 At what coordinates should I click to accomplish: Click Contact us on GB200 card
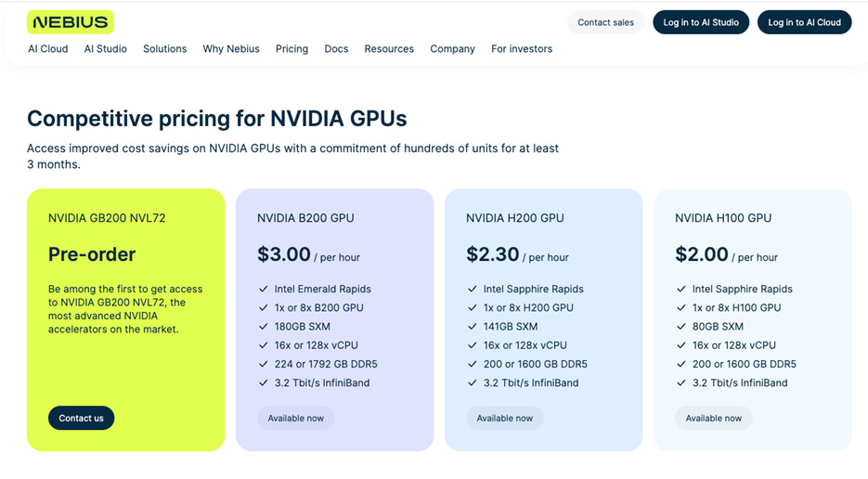pos(82,418)
